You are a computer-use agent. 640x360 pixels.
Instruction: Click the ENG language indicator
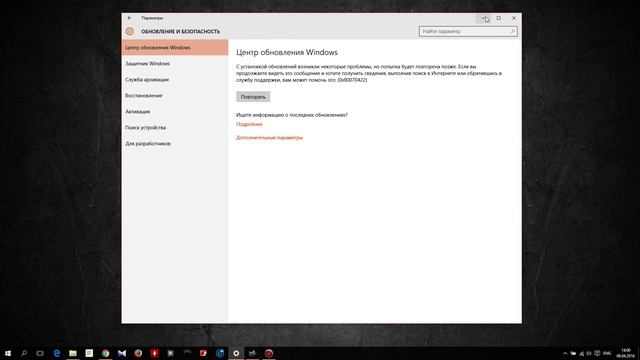point(607,353)
